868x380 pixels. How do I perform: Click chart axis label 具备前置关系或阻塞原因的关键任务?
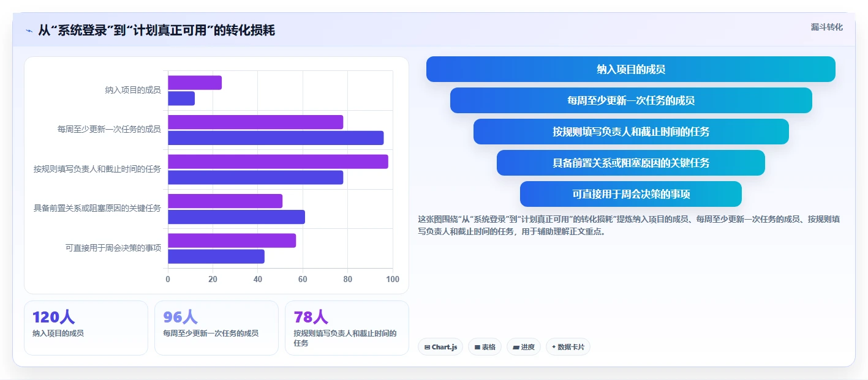97,208
